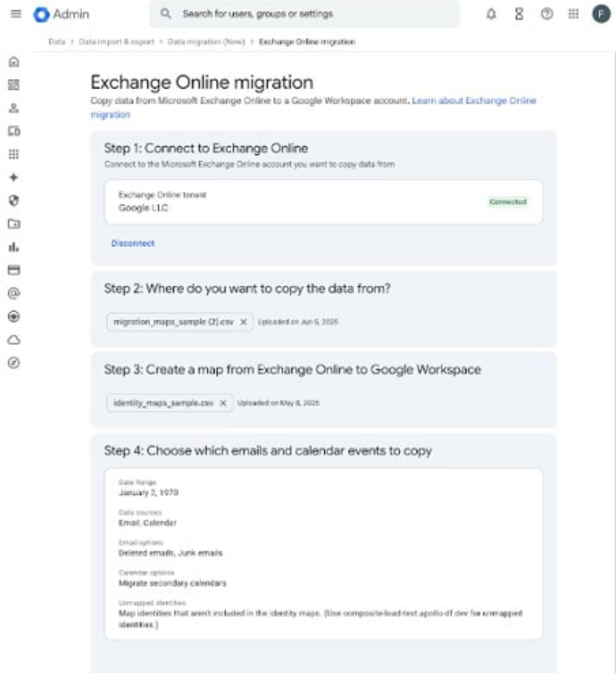Image resolution: width=616 pixels, height=673 pixels.
Task: Open Data folder icon in sidebar
Action: point(14,224)
